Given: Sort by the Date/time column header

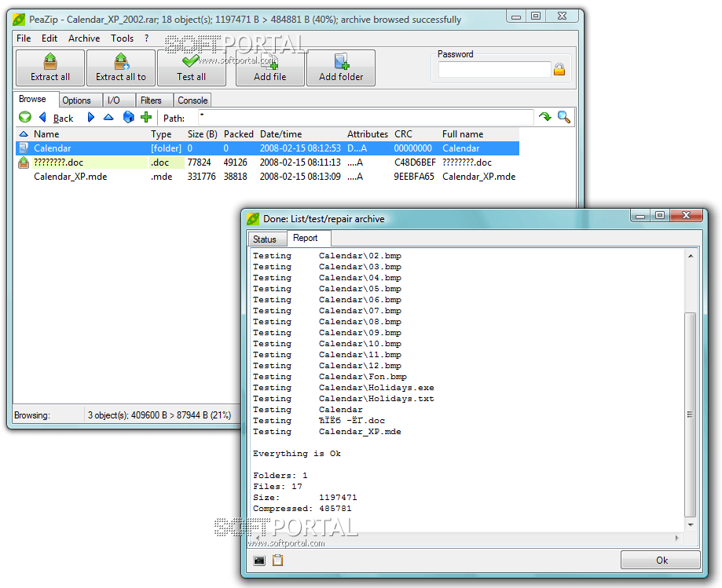Looking at the screenshot, I should pos(281,134).
